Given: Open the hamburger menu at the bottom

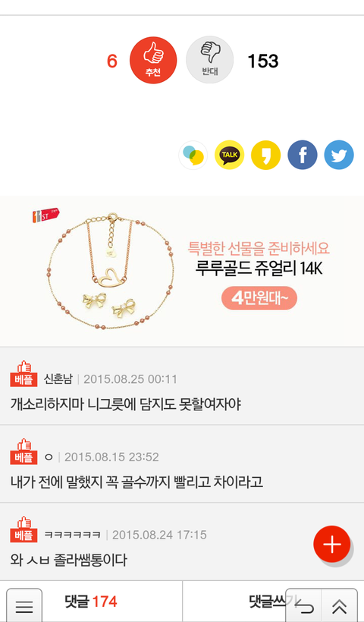Looking at the screenshot, I should [24, 606].
